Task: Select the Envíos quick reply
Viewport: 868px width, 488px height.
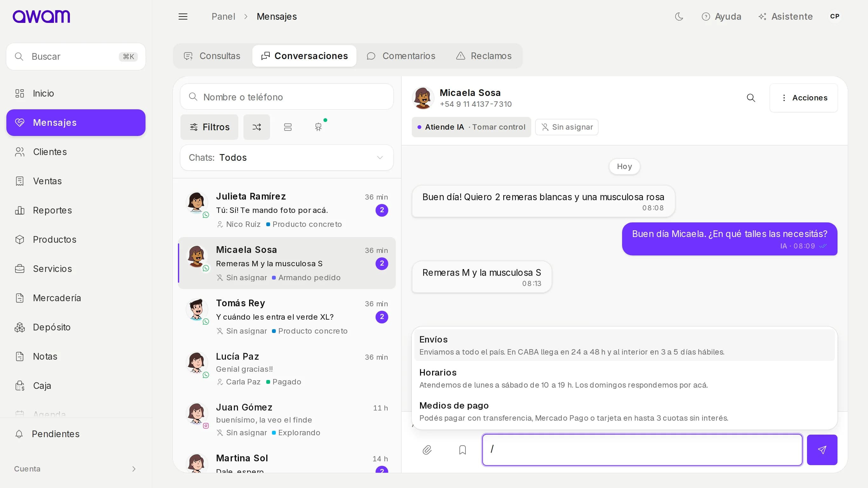Action: pyautogui.click(x=624, y=345)
